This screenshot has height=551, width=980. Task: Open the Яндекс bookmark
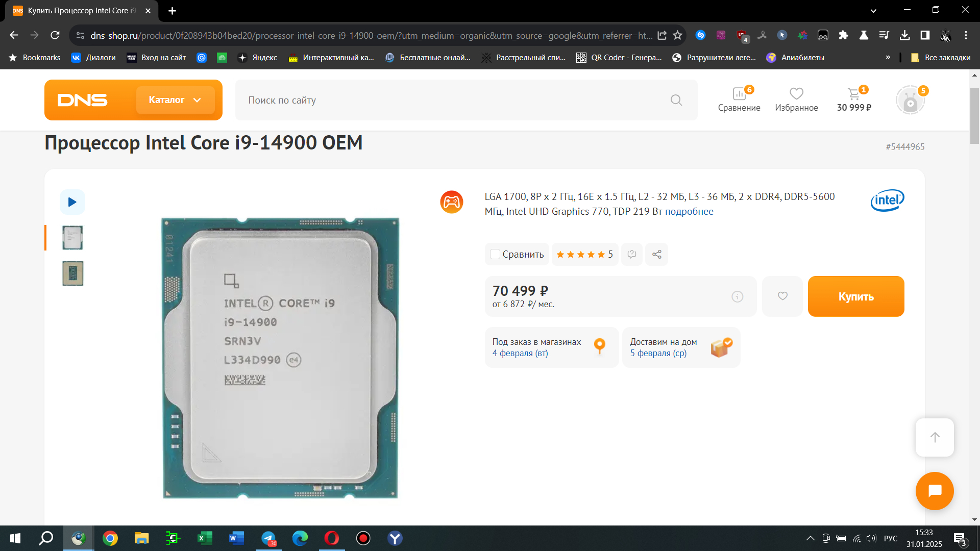258,58
